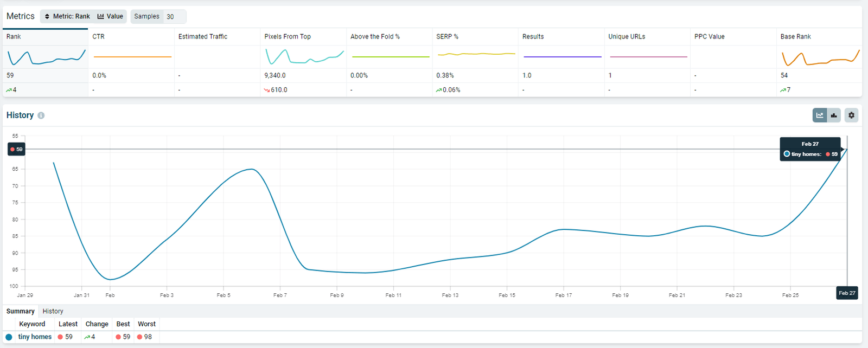Click the Base Rank change 7
The width and height of the screenshot is (868, 348).
coord(786,90)
